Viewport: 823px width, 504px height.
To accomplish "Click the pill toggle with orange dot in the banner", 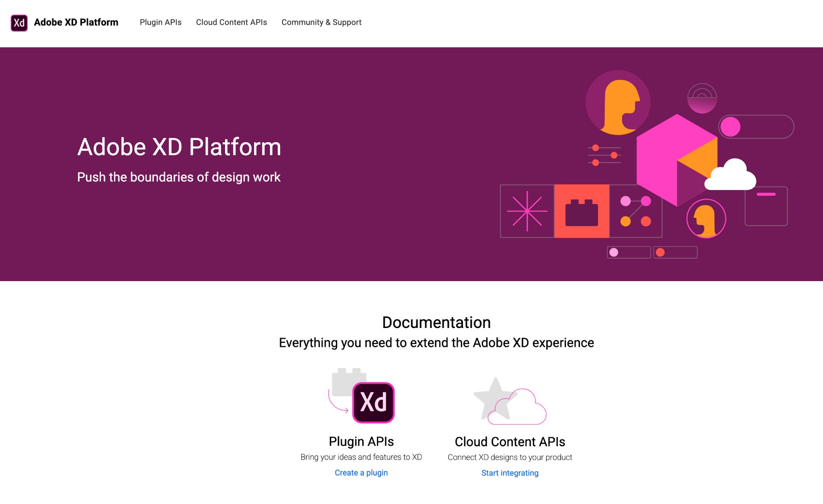I will tap(675, 252).
